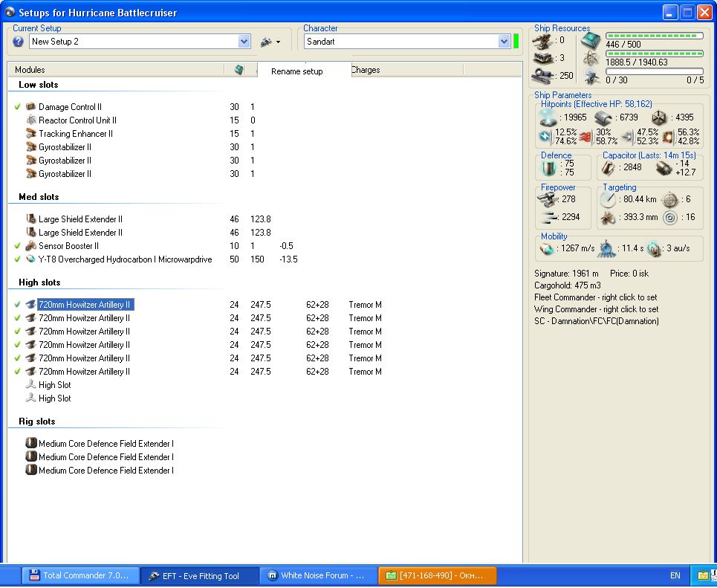Image resolution: width=717 pixels, height=588 pixels.
Task: Select the highlighted 720mm Howitzer Artillery II
Action: (85, 305)
